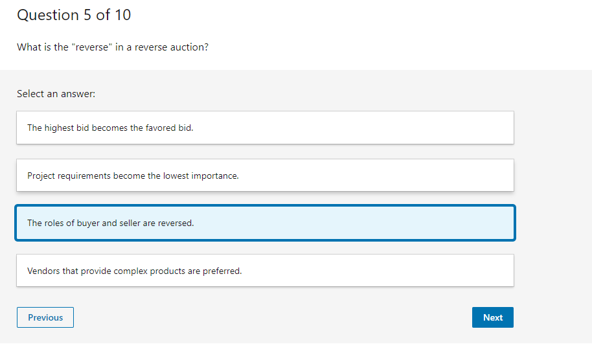Viewport: 592px width, 364px height.
Task: Select "Vendors that provide complex products are preferred"
Action: tap(265, 271)
